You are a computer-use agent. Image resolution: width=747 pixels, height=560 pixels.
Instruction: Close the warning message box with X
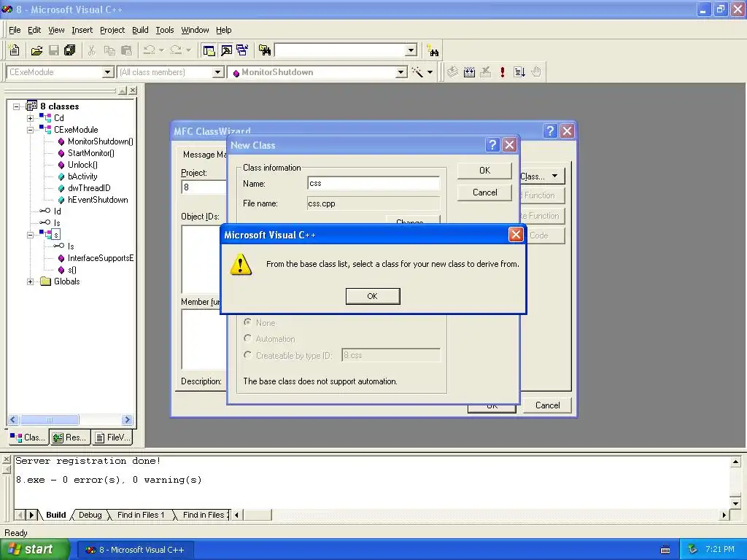516,234
